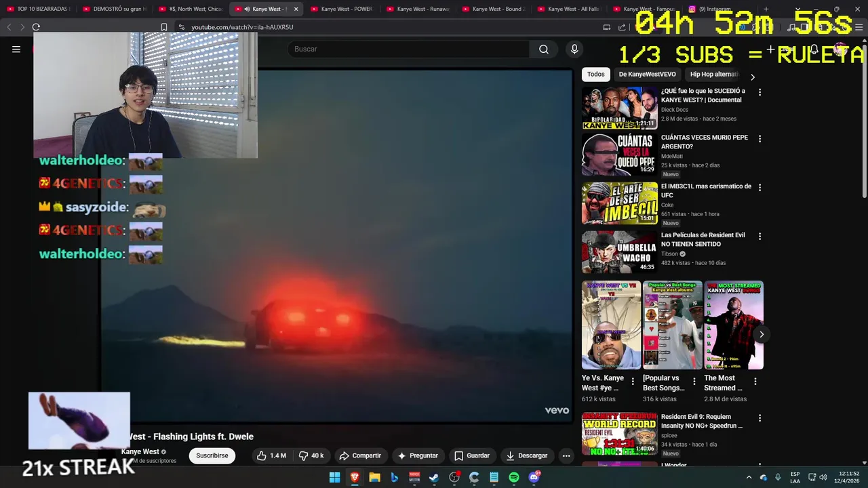Switch to the ¥$, North West, Chicago tab
The width and height of the screenshot is (868, 488).
click(x=190, y=9)
